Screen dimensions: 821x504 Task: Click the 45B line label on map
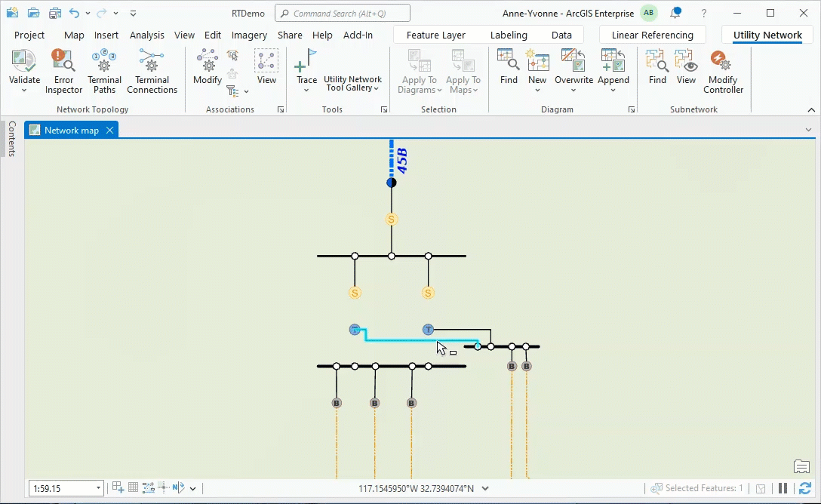(x=401, y=161)
